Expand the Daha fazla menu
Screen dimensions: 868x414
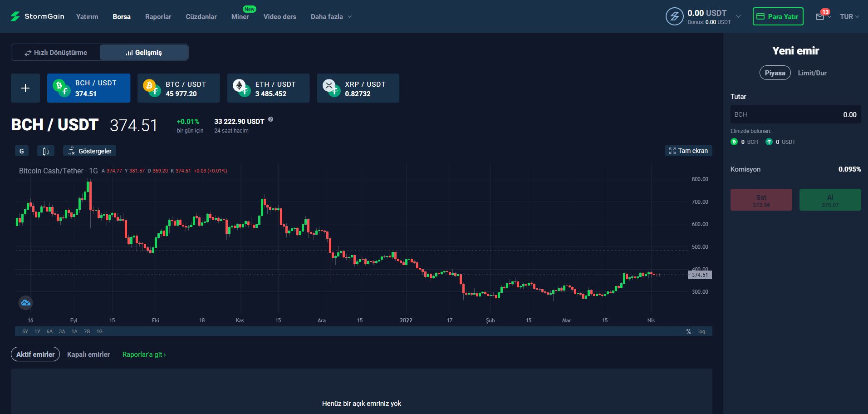331,17
